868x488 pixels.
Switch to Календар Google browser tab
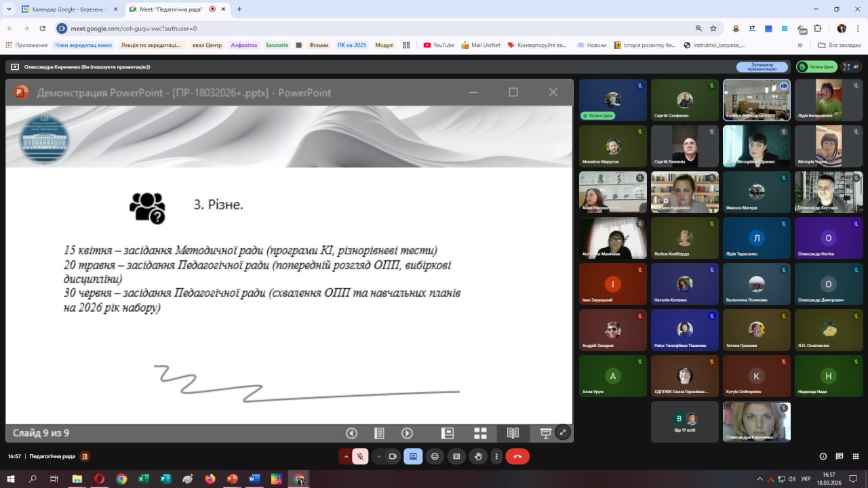point(68,9)
